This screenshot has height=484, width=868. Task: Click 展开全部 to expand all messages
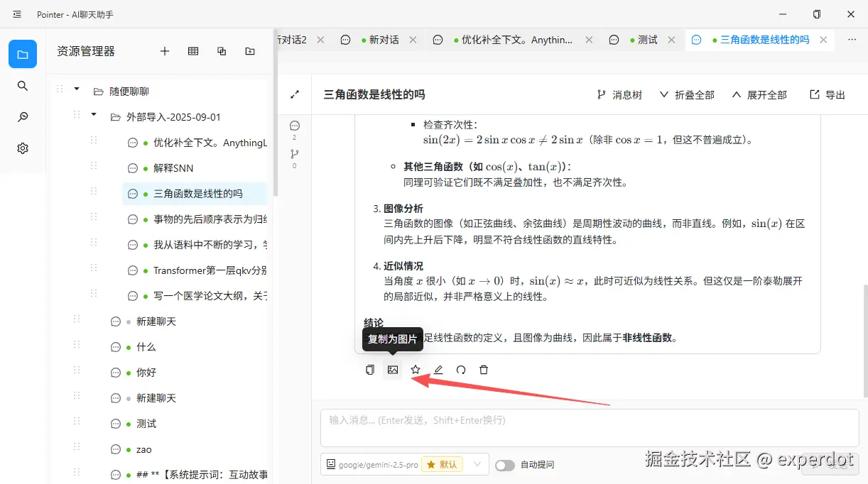pyautogui.click(x=759, y=94)
